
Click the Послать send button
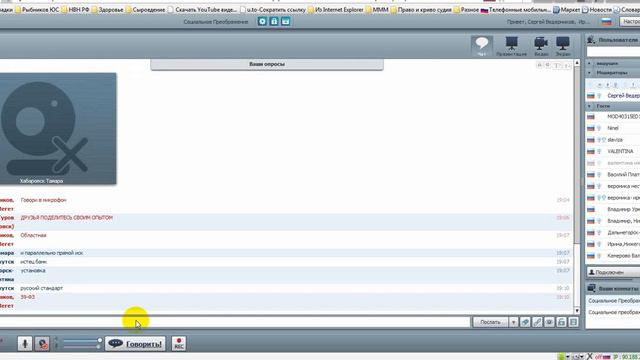tap(490, 322)
